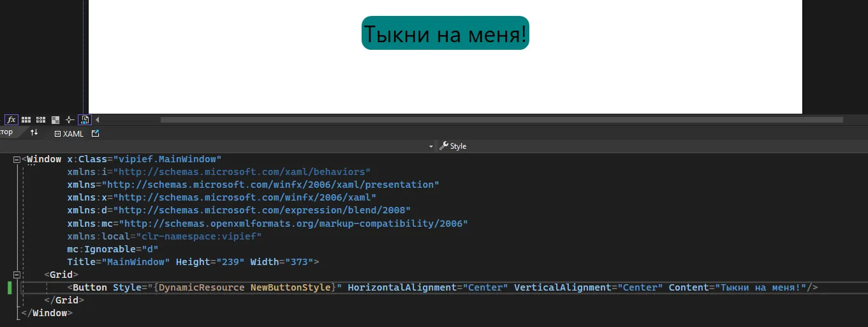Pop out the XAML editor window icon
The height and width of the screenshot is (327, 868).
[x=96, y=133]
